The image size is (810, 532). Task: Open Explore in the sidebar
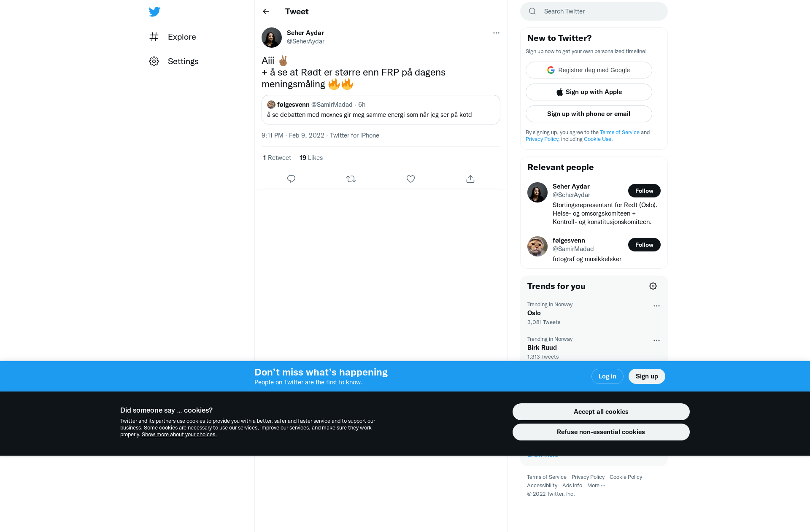point(173,37)
